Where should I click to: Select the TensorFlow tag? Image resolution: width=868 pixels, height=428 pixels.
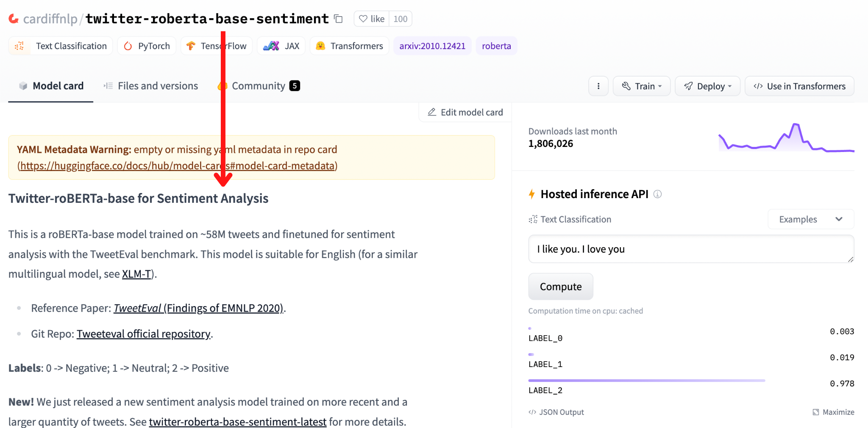(217, 46)
